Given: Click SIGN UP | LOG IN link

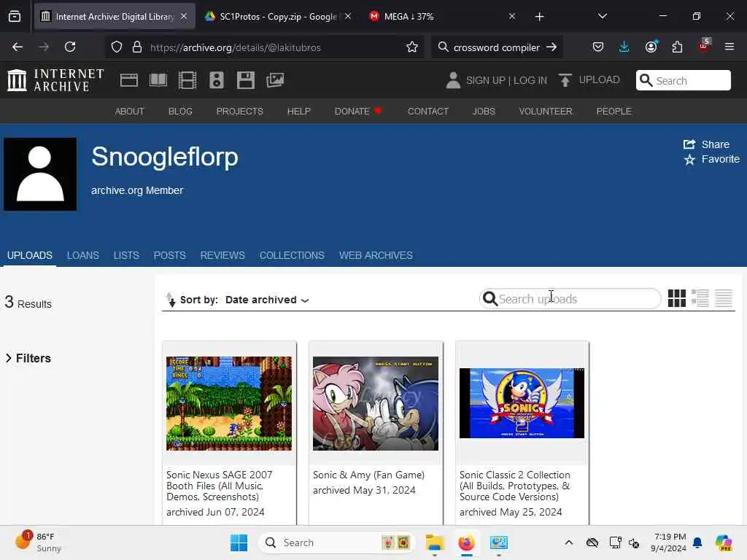Looking at the screenshot, I should 506,80.
